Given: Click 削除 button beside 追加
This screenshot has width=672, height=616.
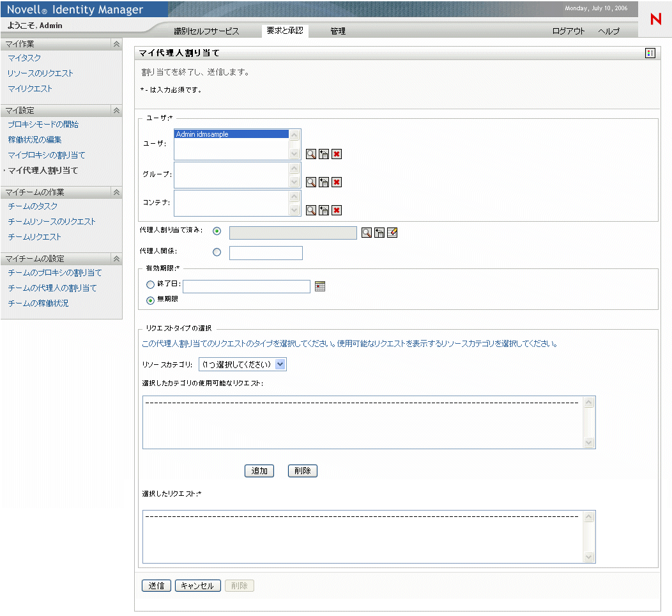Looking at the screenshot, I should (x=303, y=471).
